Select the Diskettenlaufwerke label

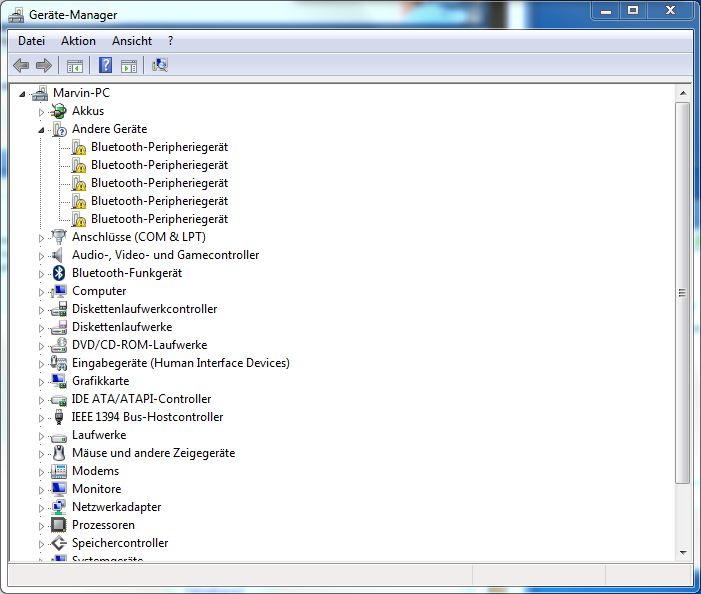[x=122, y=327]
